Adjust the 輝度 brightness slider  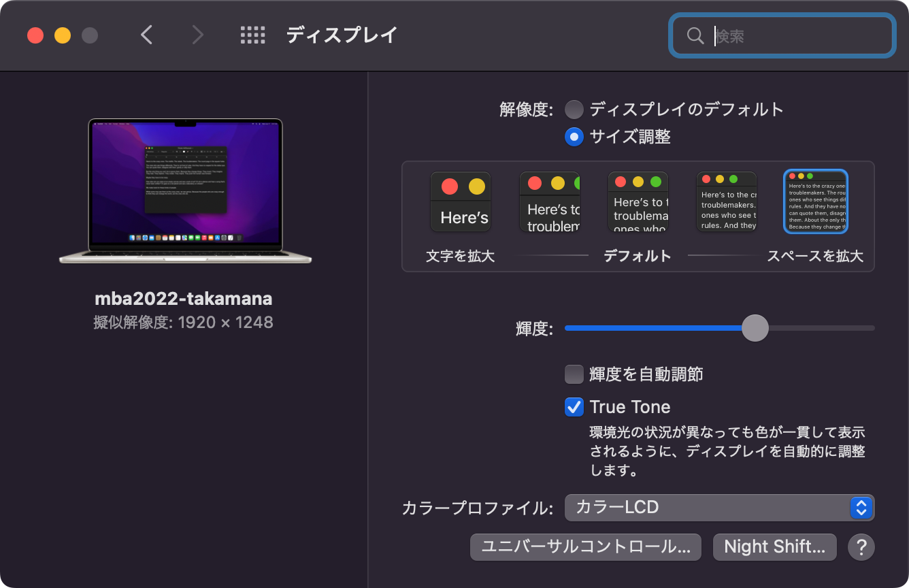point(755,328)
